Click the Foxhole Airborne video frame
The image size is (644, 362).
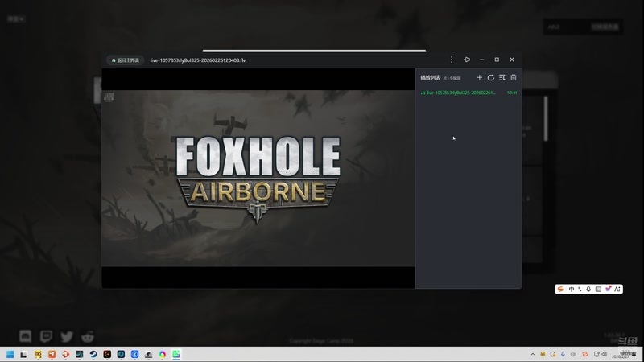[258, 179]
